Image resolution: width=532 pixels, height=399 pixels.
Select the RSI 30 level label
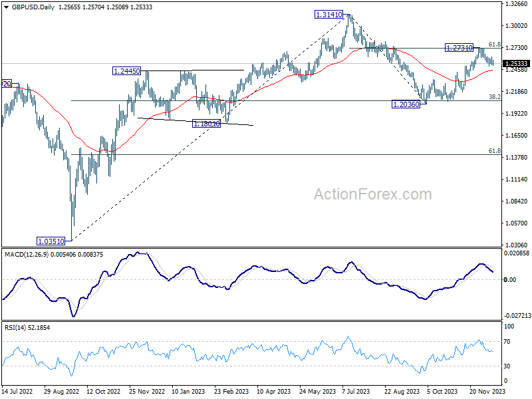coord(507,366)
